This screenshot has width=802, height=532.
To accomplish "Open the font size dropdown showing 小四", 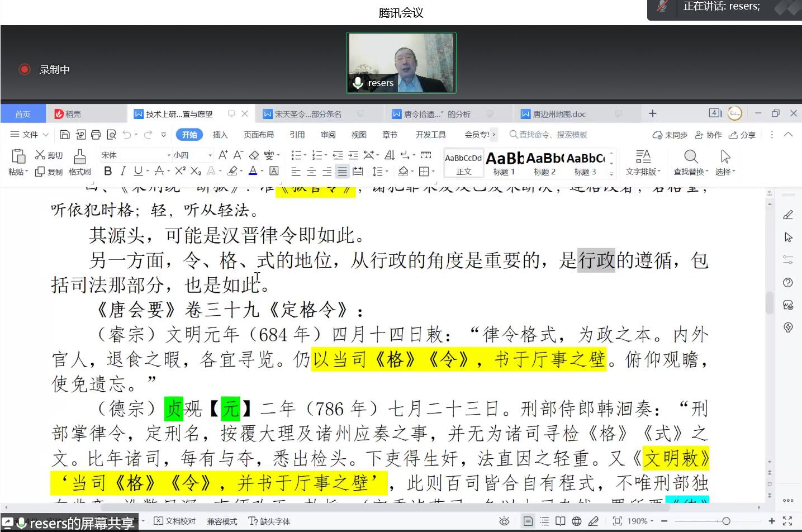I will 192,155.
